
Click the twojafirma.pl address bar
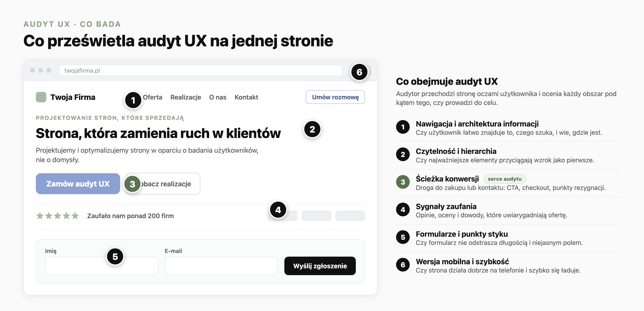coord(201,70)
